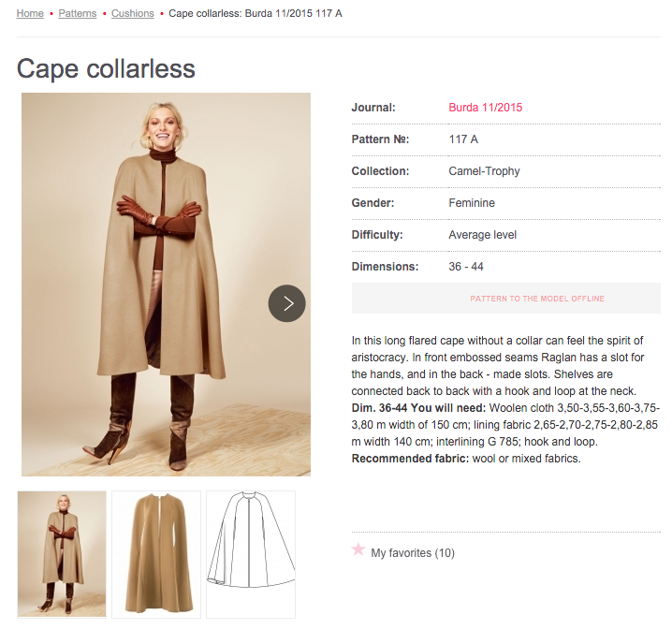This screenshot has height=629, width=672.
Task: Select the cape-only photo thumbnail
Action: point(156,552)
